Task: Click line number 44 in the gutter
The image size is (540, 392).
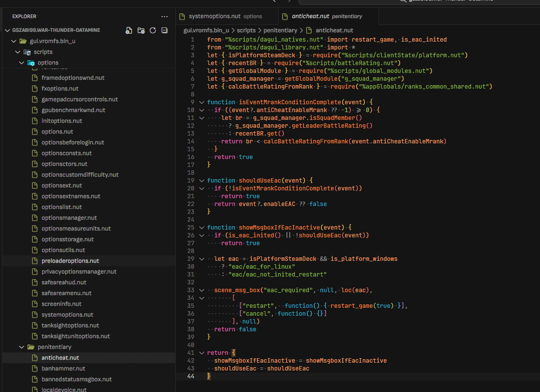Action: [191, 376]
